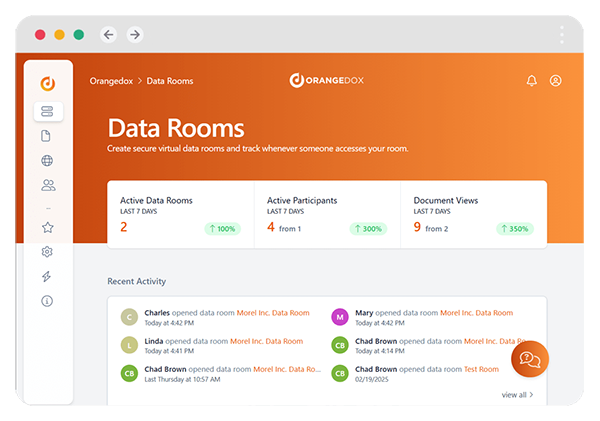Click the Document Views 350% badge
Image resolution: width=600 pixels, height=421 pixels.
(515, 229)
